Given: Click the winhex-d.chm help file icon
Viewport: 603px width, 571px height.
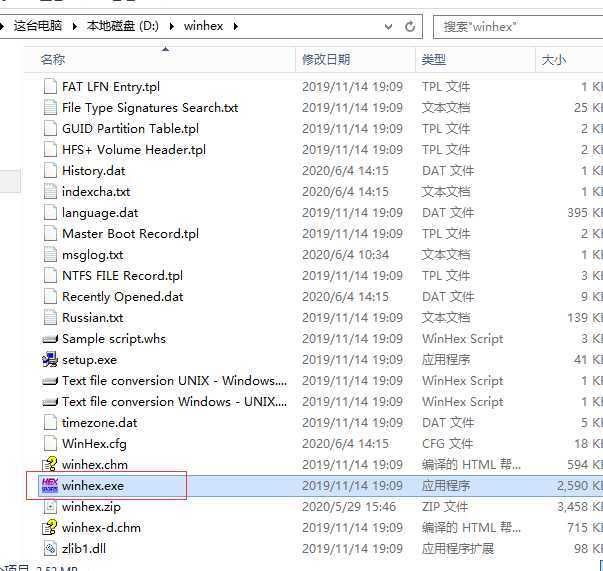Looking at the screenshot, I should coord(50,528).
